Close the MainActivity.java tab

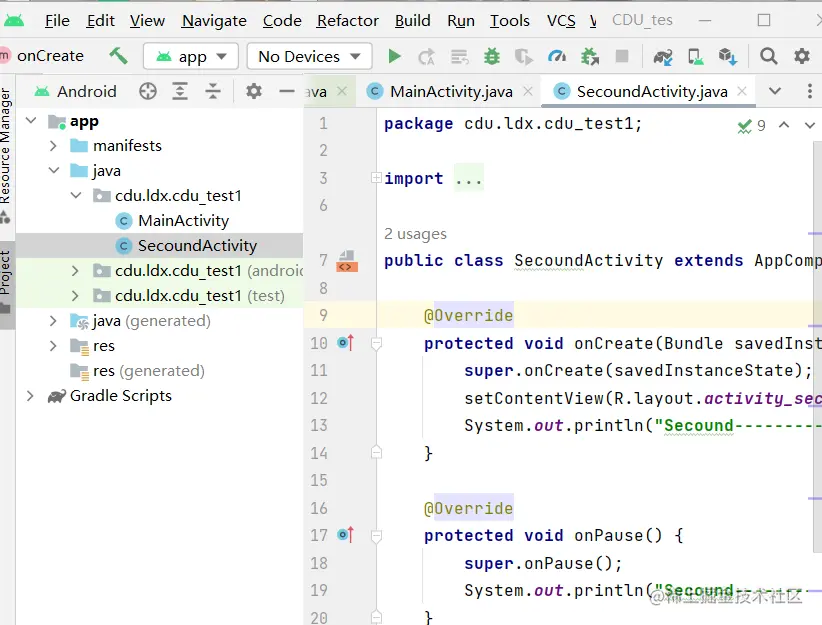point(528,91)
